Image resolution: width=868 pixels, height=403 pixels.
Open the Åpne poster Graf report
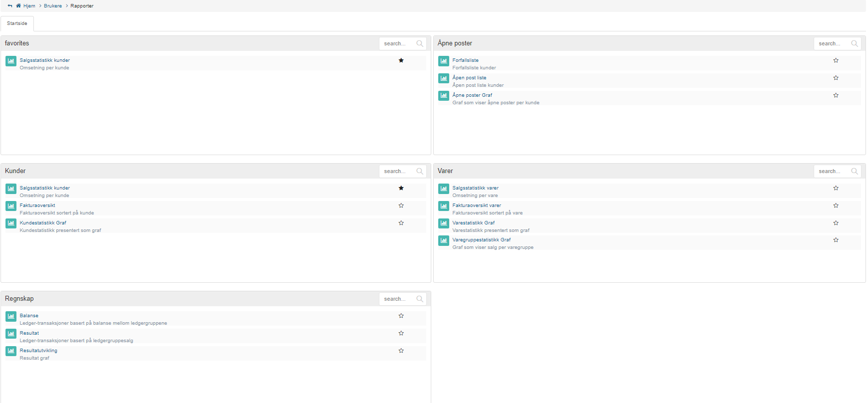(472, 95)
